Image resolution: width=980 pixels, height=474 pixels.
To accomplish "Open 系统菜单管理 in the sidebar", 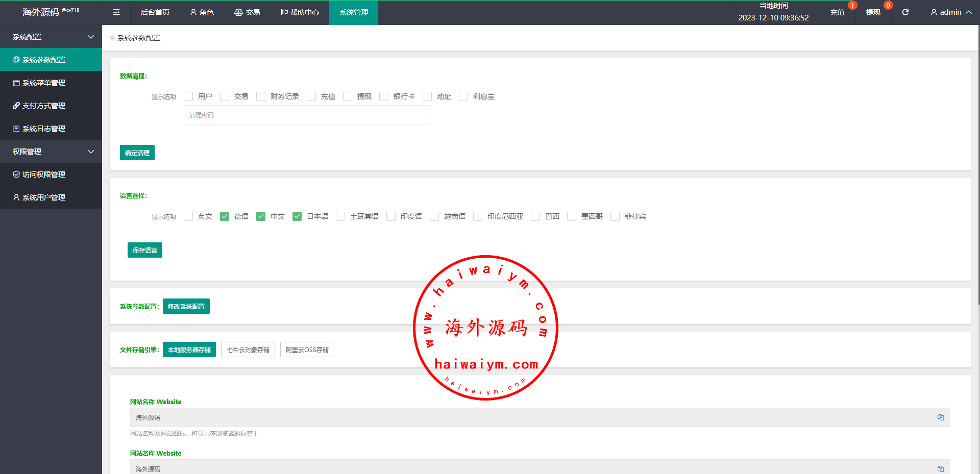I will click(x=44, y=83).
